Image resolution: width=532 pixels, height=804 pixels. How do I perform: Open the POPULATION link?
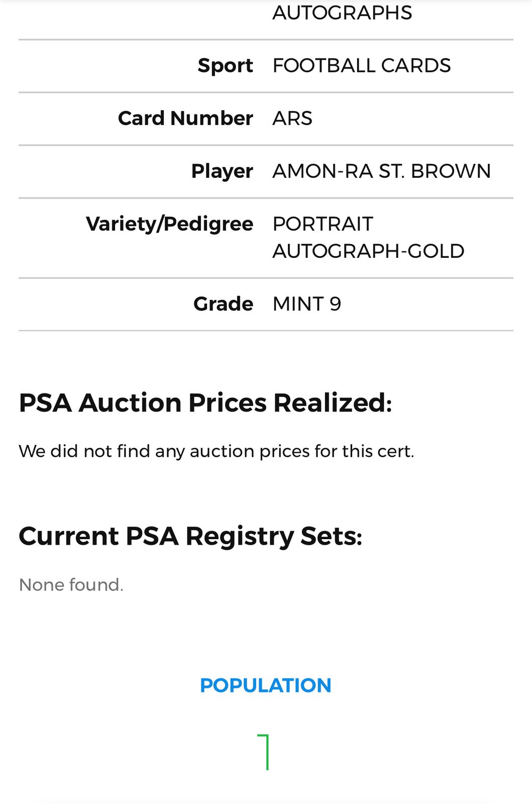coord(265,685)
